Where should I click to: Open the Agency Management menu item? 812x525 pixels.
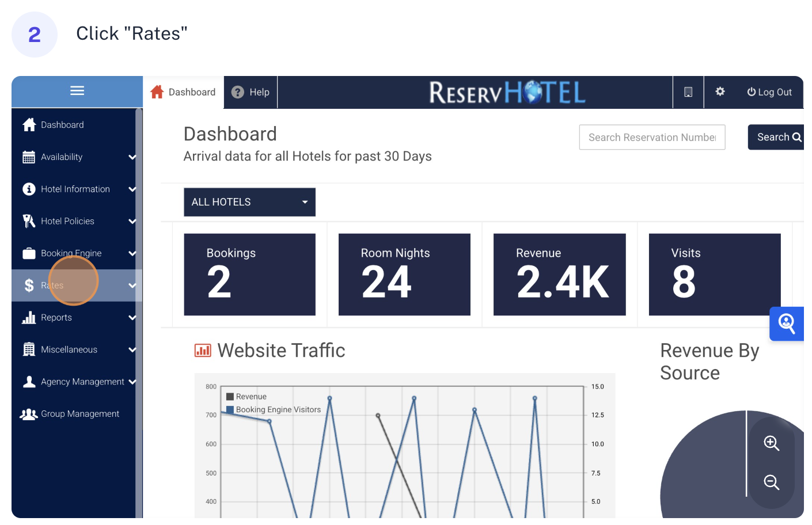click(x=74, y=382)
